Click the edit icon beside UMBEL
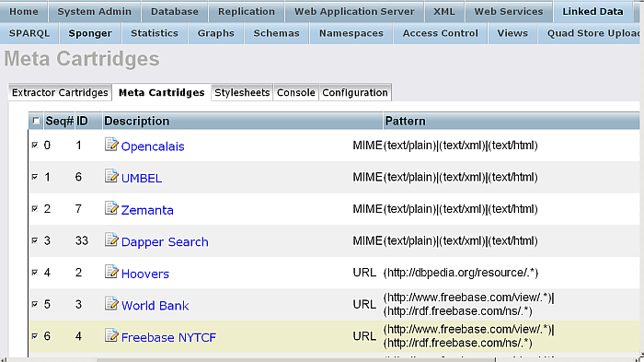Screen dimensions: 644x362 point(111,176)
